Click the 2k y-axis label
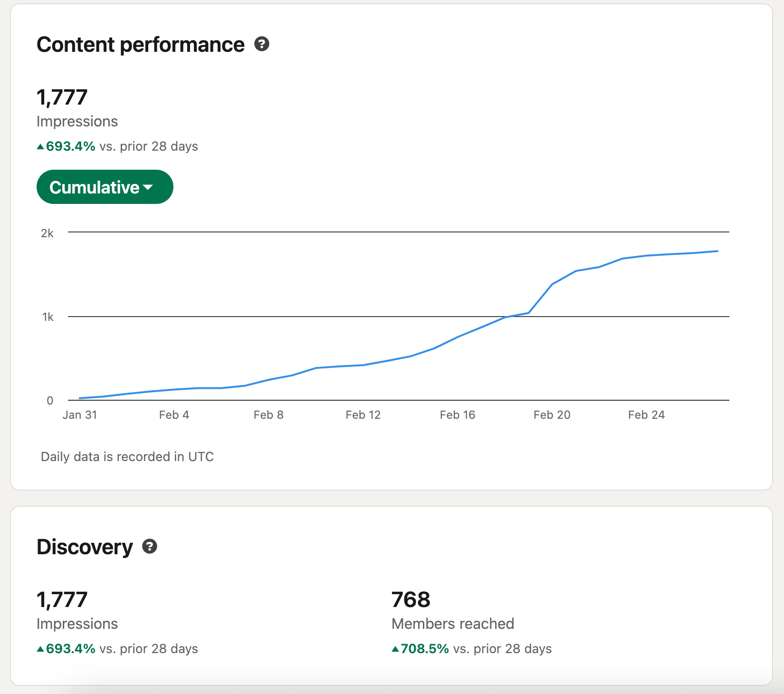Viewport: 784px width, 694px height. [47, 233]
